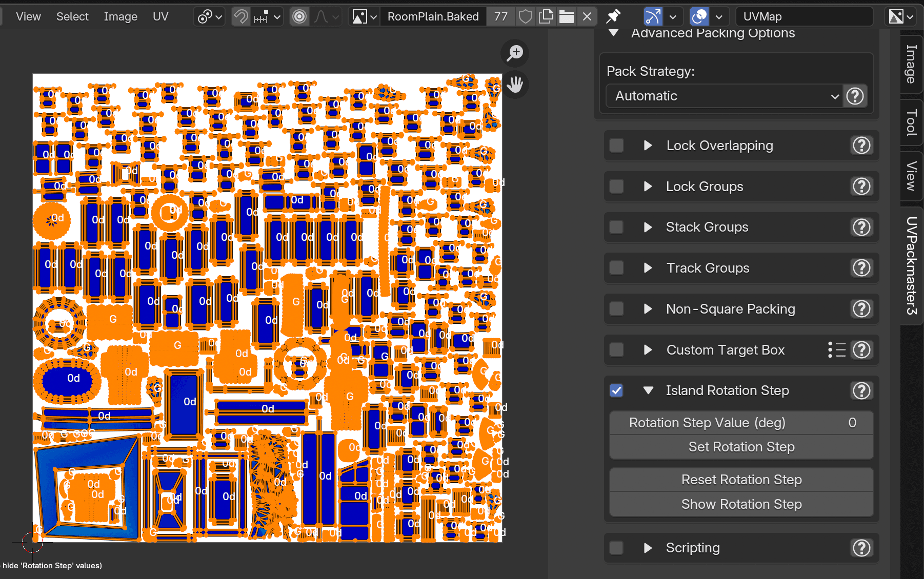The width and height of the screenshot is (924, 579).
Task: Uncheck the Island Rotation Step checkbox
Action: tap(617, 390)
